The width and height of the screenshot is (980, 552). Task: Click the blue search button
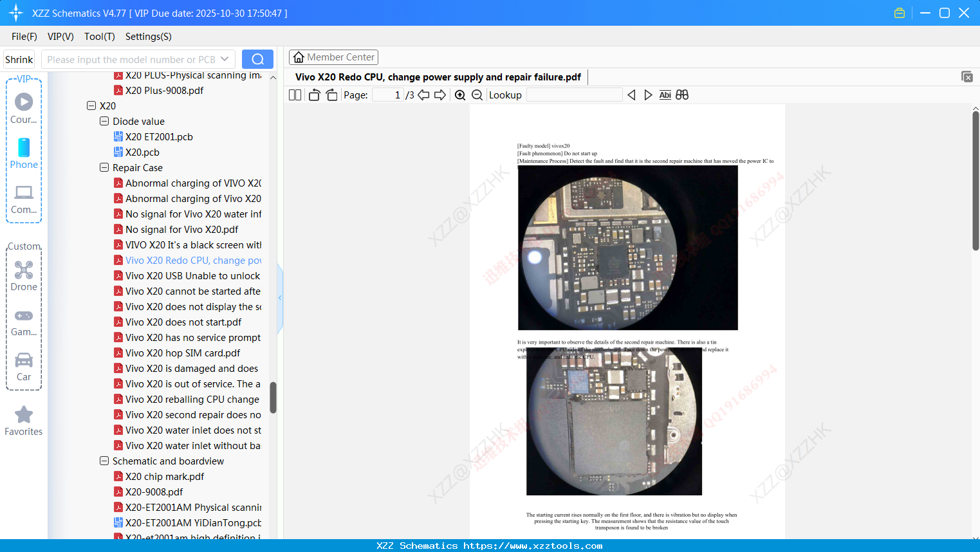point(257,59)
